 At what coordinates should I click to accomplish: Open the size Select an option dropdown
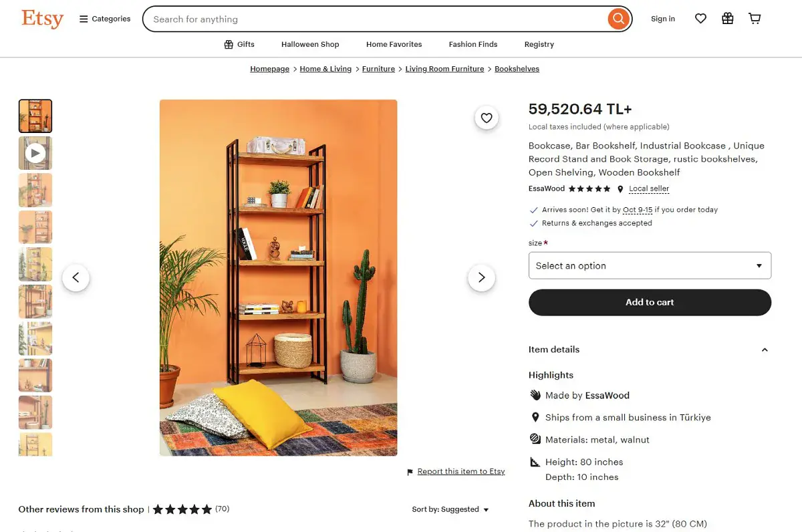[x=650, y=265]
